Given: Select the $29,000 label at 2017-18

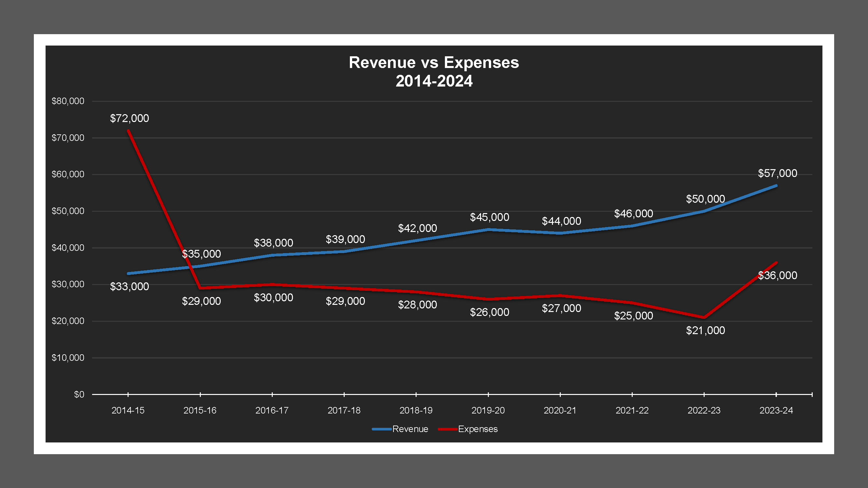Looking at the screenshot, I should tap(345, 301).
